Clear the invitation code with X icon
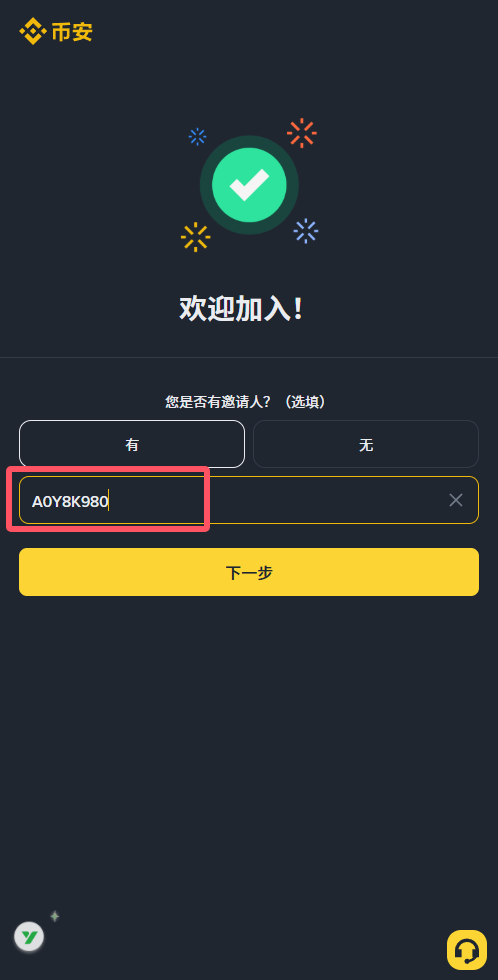Screen dimensions: 498x980 click(x=456, y=500)
